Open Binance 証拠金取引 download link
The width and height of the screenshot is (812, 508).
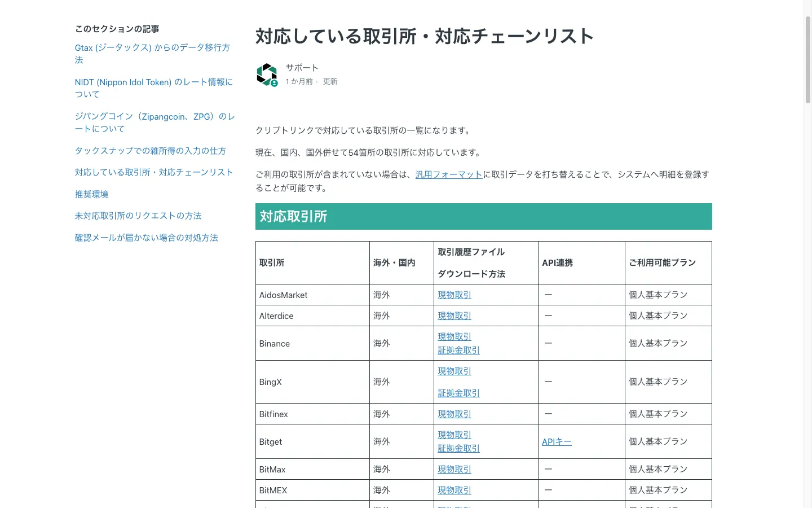click(x=459, y=350)
